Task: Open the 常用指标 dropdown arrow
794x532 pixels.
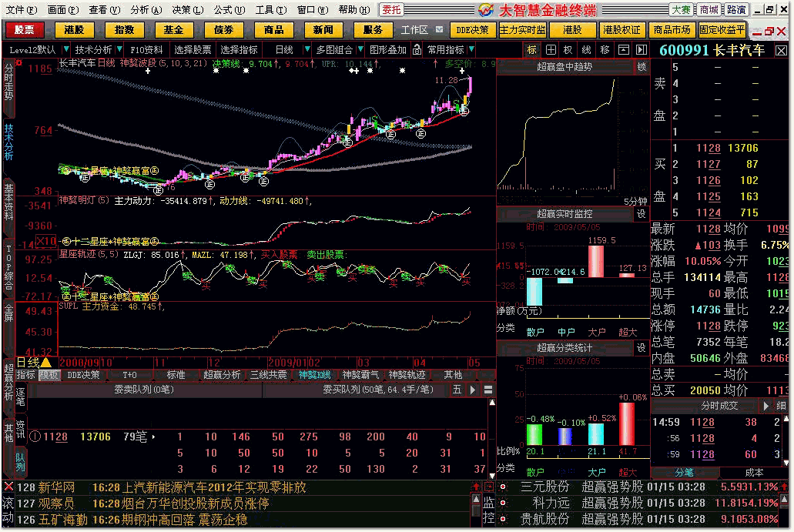Action: point(471,49)
